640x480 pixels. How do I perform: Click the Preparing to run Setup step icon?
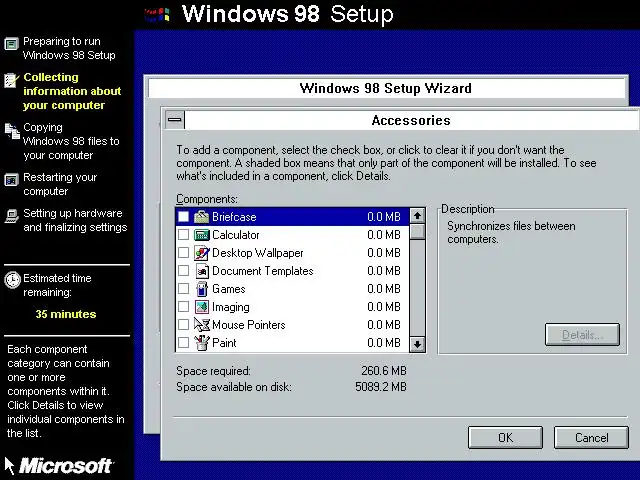(11, 44)
